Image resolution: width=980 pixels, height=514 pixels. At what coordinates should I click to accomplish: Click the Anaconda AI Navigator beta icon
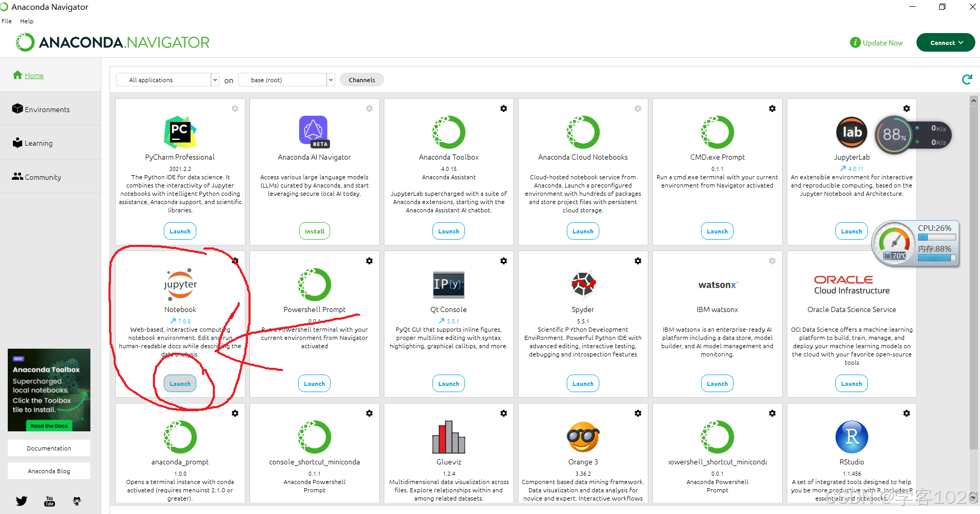pyautogui.click(x=314, y=132)
